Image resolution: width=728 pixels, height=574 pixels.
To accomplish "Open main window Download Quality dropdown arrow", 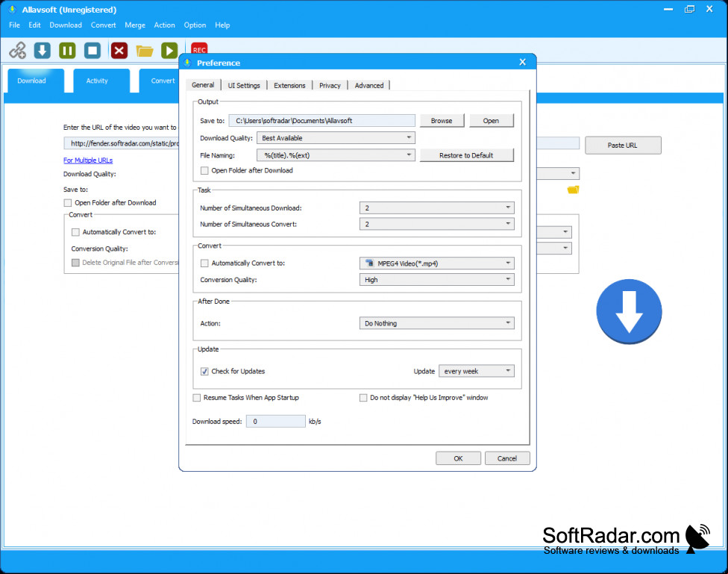I will (x=573, y=173).
